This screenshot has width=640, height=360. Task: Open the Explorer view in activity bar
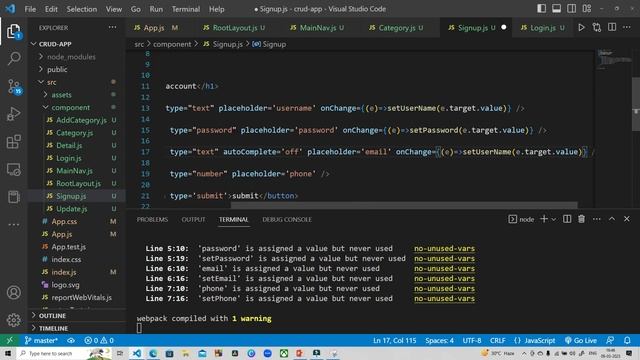coord(13,31)
